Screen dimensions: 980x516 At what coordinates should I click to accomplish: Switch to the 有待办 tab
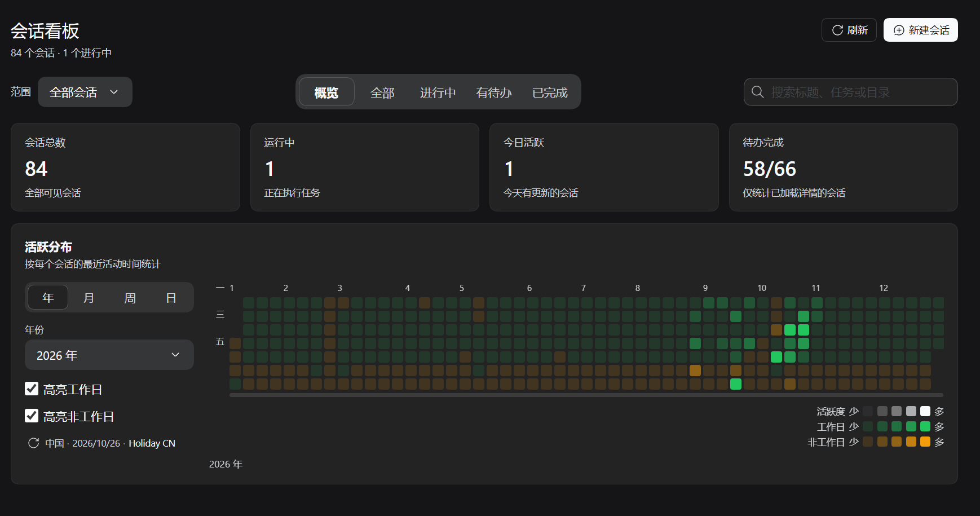click(494, 92)
